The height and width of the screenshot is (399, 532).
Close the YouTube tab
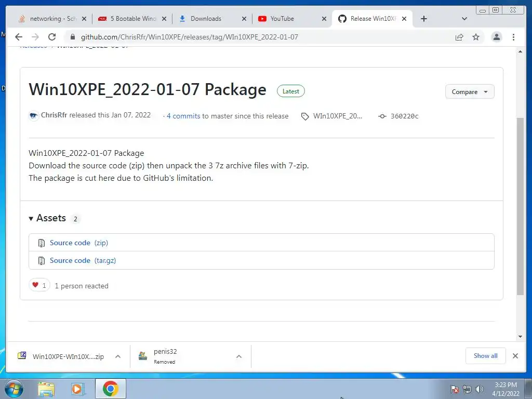(324, 19)
